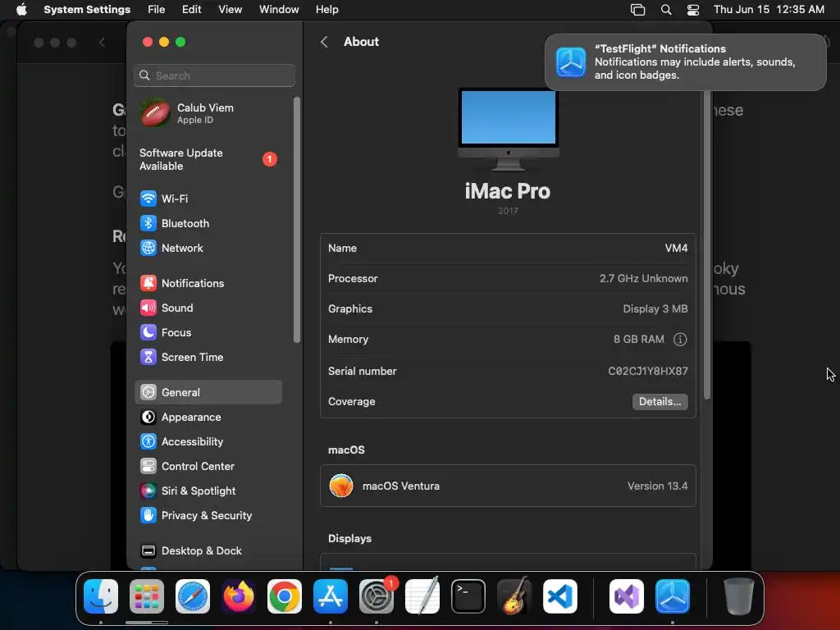Open the View menu
Viewport: 840px width, 630px height.
(231, 10)
